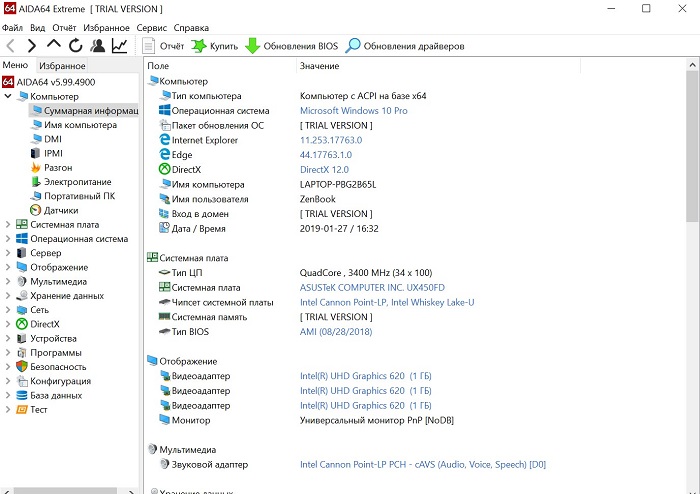Click the Сеть network icon in tree

point(21,310)
